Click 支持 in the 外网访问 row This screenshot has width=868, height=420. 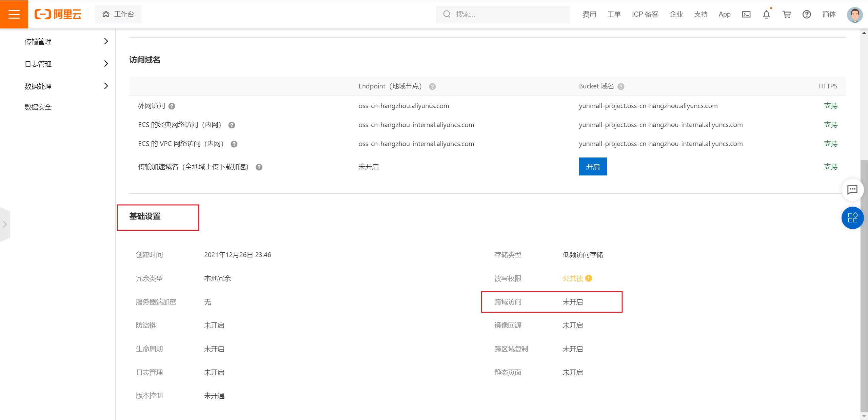831,106
